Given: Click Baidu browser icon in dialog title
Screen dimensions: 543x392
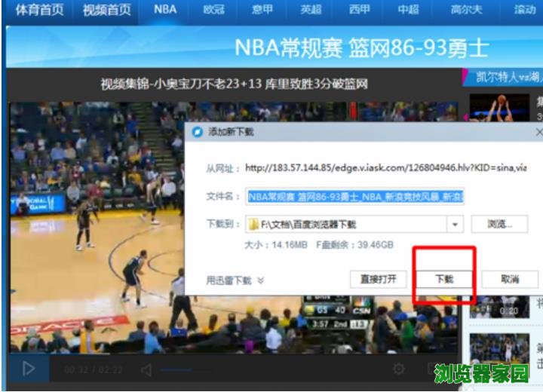Looking at the screenshot, I should [x=198, y=132].
